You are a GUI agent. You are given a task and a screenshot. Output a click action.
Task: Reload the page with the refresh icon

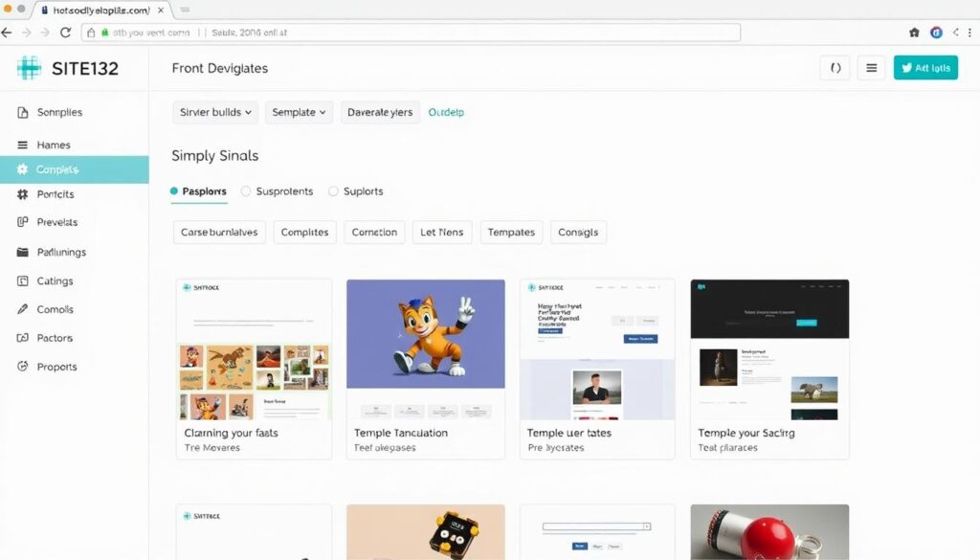(65, 33)
